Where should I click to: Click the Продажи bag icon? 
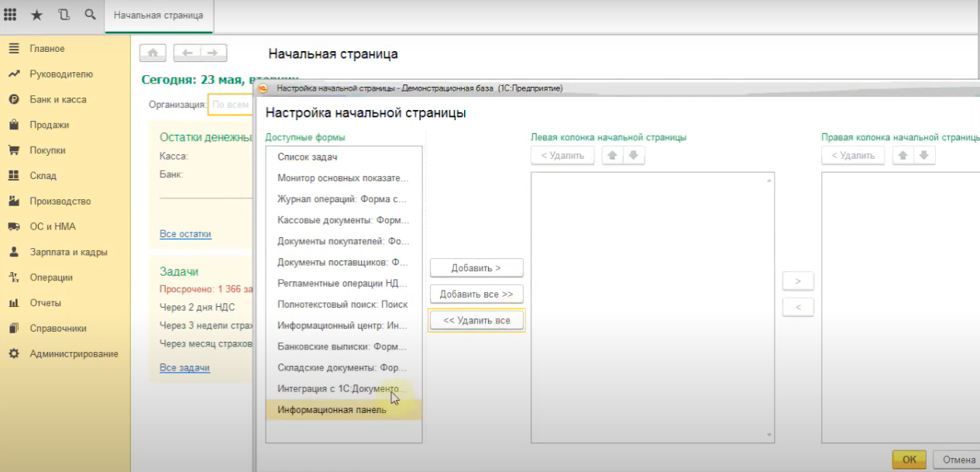tap(13, 125)
